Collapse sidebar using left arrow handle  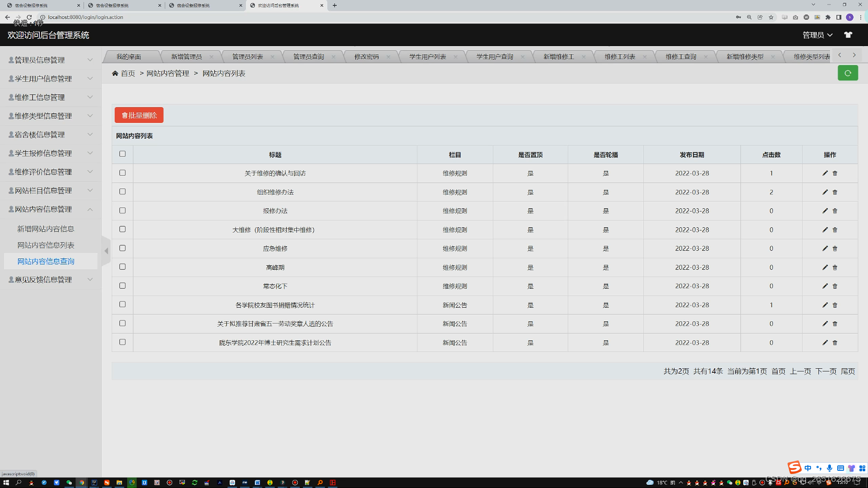[x=106, y=251]
